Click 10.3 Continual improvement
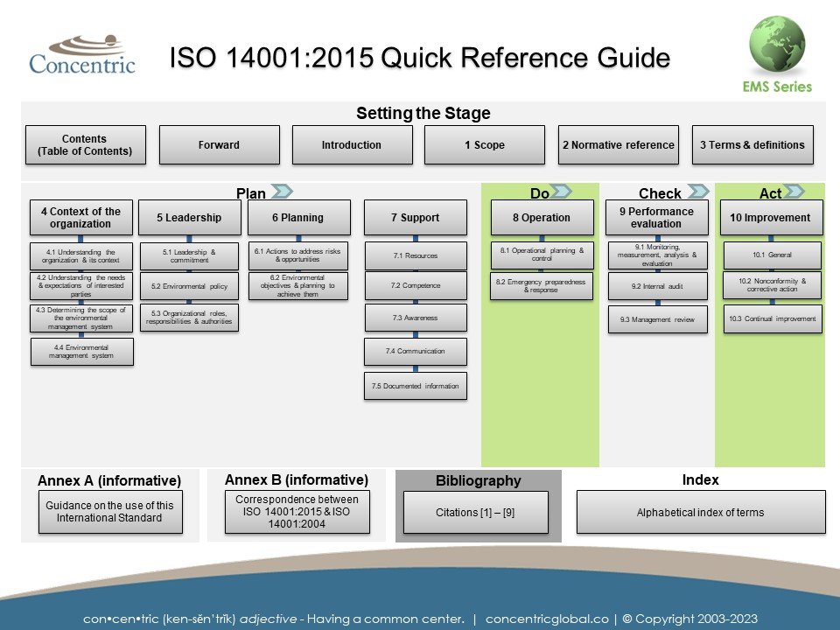 coord(773,319)
